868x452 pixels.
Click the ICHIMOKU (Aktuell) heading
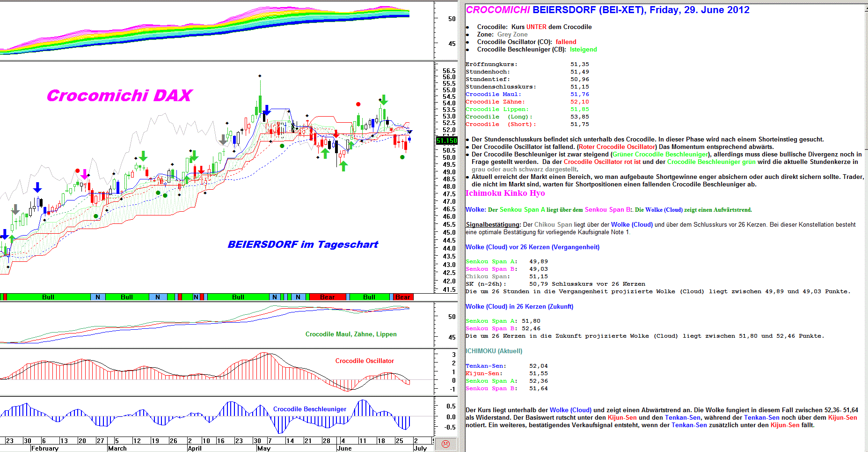tap(494, 351)
